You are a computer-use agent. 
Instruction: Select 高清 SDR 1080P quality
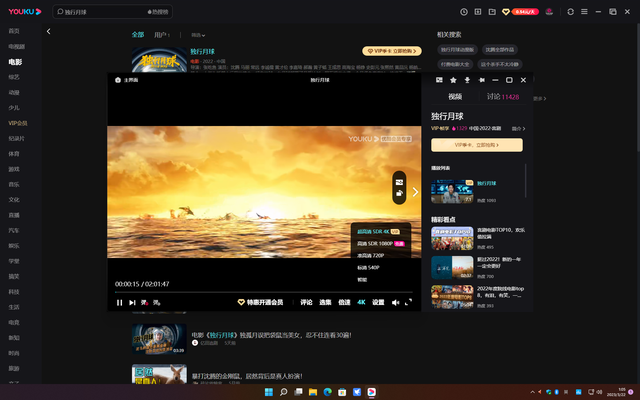pyautogui.click(x=380, y=243)
